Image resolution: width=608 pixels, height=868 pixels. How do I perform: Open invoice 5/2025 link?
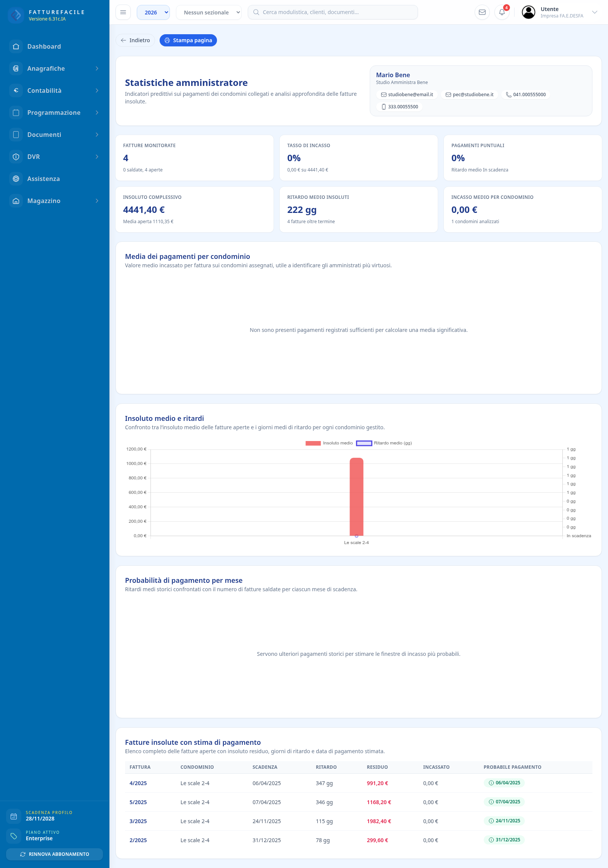(138, 802)
